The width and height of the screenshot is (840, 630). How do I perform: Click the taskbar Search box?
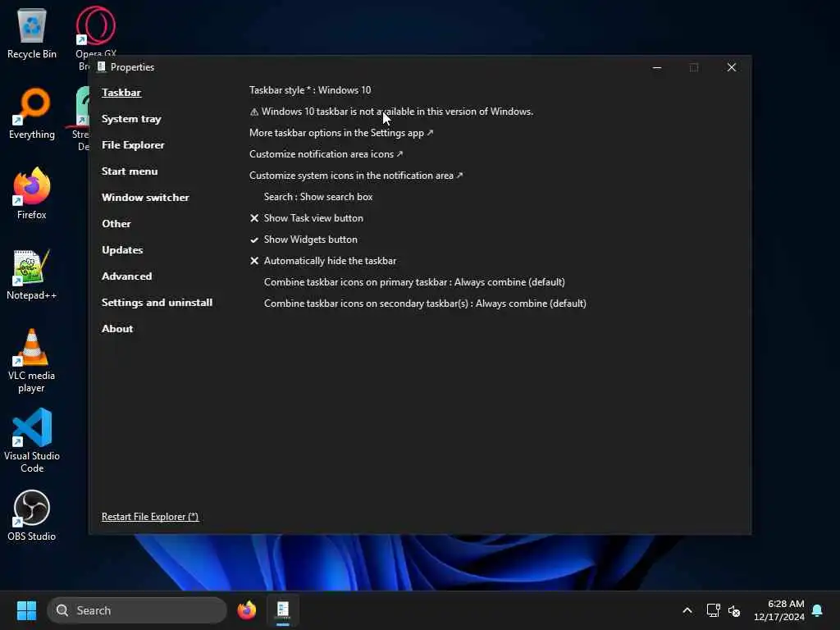tap(137, 610)
